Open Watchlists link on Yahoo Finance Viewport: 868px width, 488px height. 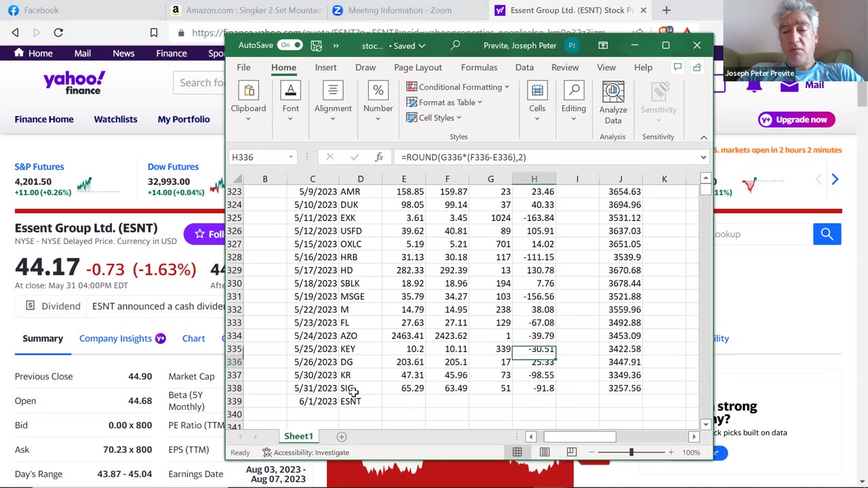tap(115, 119)
